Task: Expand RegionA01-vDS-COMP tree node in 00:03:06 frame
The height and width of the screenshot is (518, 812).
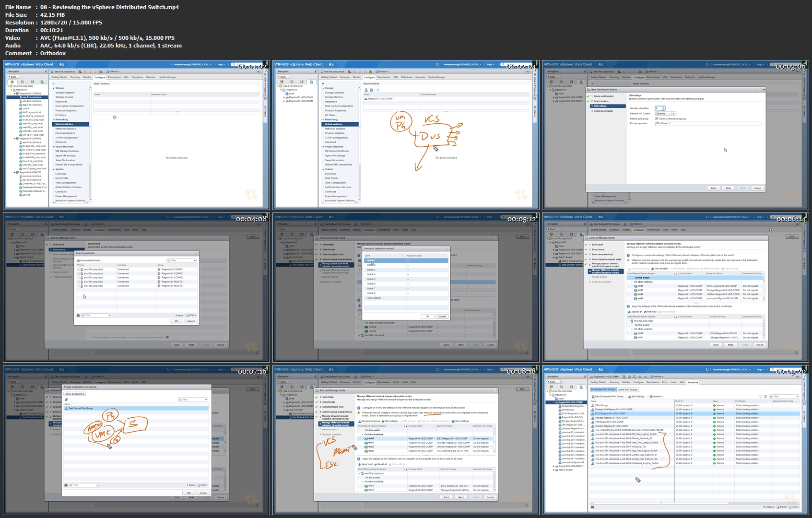Action: [554, 97]
